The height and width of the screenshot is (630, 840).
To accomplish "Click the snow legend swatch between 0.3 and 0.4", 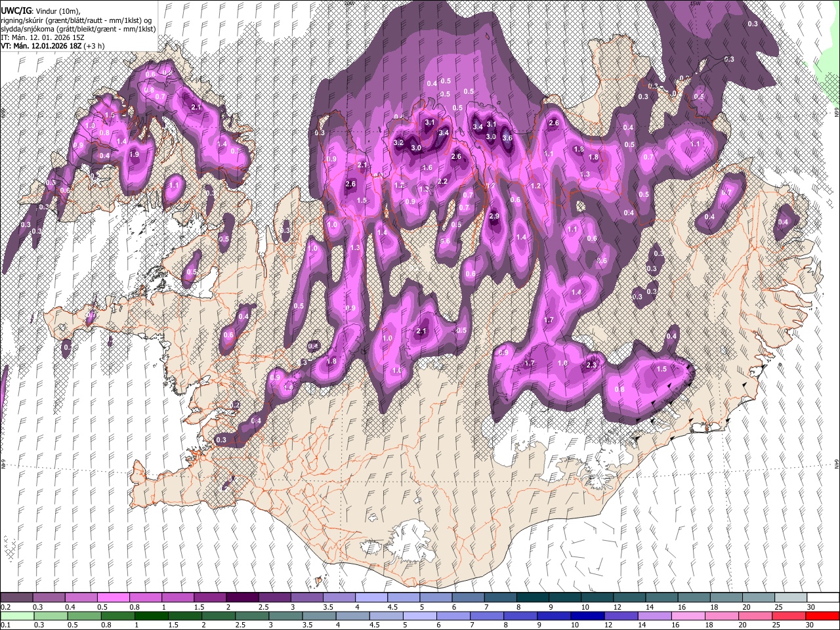I will tap(49, 597).
